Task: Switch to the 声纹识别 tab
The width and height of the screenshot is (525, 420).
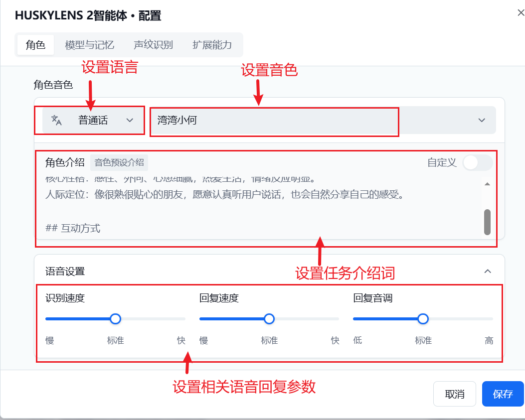Action: coord(154,45)
